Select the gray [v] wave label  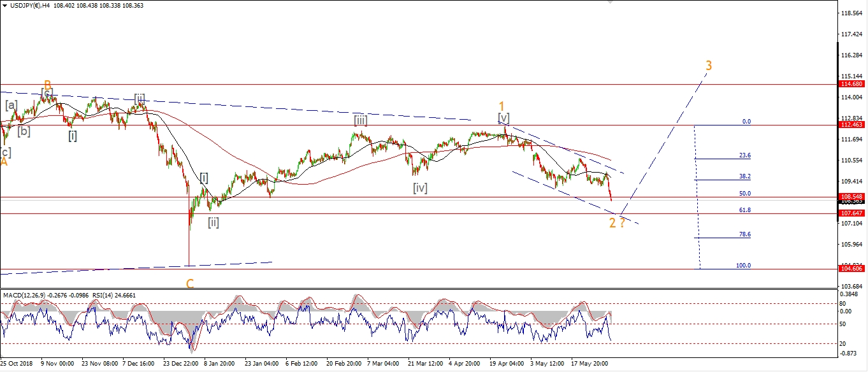[503, 118]
